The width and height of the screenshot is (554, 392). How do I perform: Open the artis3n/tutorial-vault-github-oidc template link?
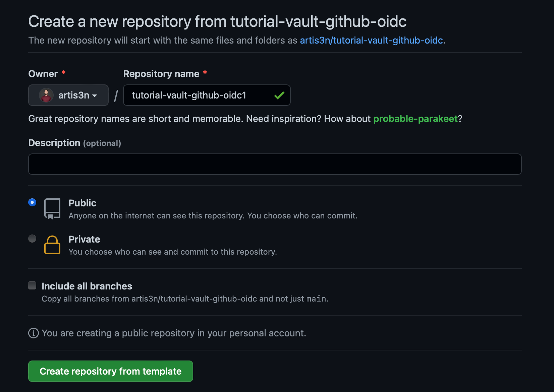(x=372, y=40)
